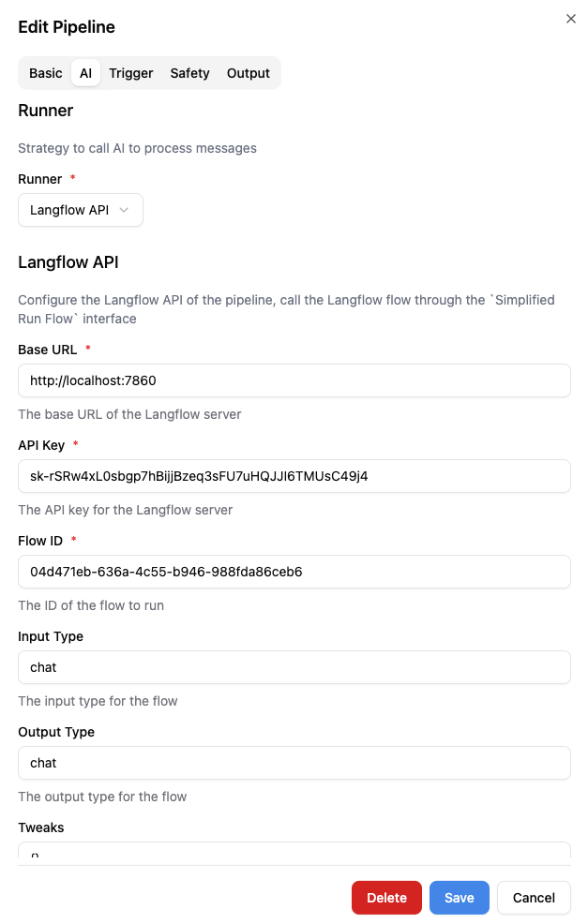Viewport: 588px width, 924px height.
Task: Click the Base URL input field
Action: [x=294, y=380]
